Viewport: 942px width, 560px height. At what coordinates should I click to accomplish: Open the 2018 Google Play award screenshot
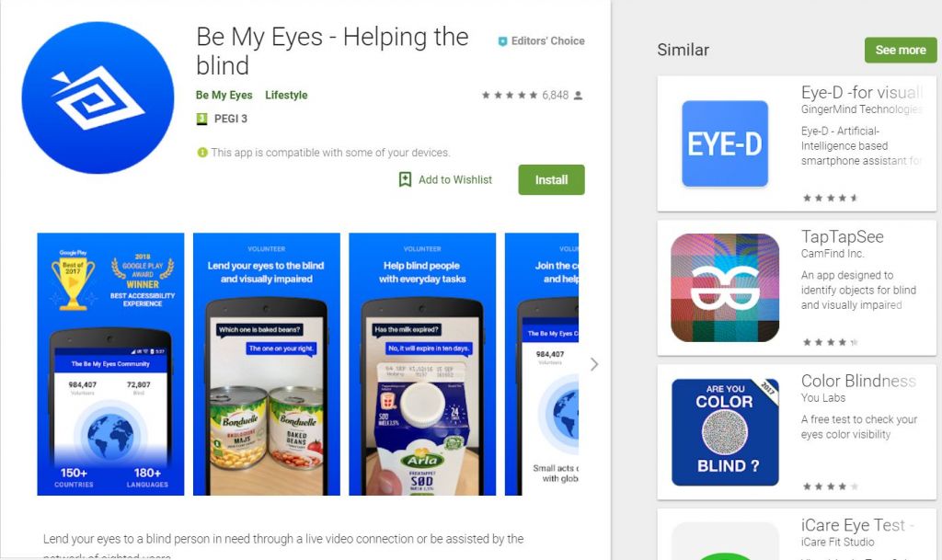[x=110, y=364]
